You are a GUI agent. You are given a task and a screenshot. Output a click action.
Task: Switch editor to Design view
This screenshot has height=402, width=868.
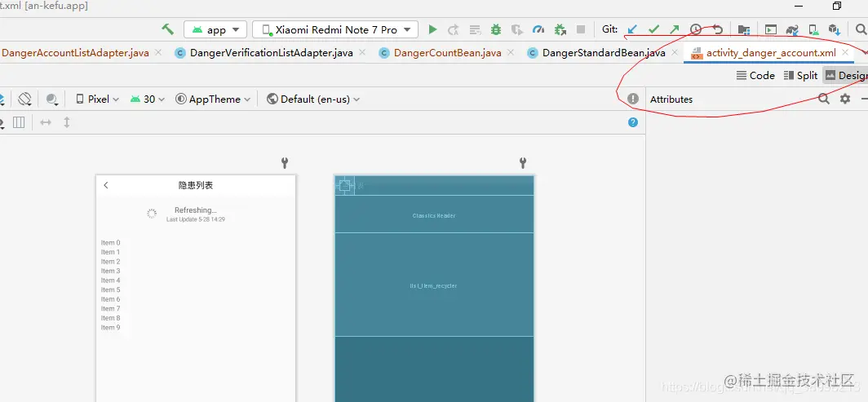click(x=845, y=76)
